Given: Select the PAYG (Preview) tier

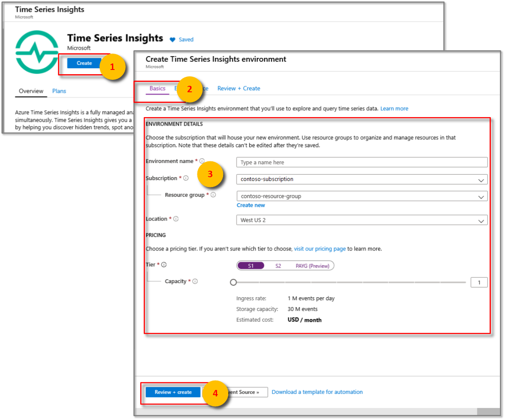Looking at the screenshot, I should (x=312, y=266).
